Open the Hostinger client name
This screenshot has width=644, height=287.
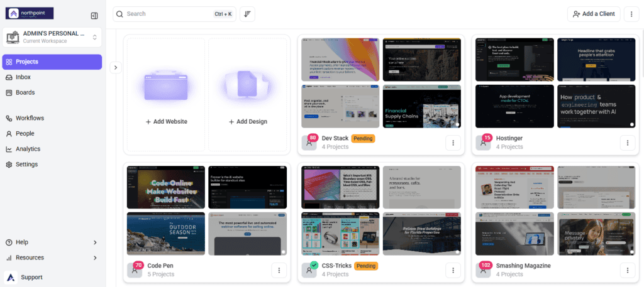tap(509, 138)
